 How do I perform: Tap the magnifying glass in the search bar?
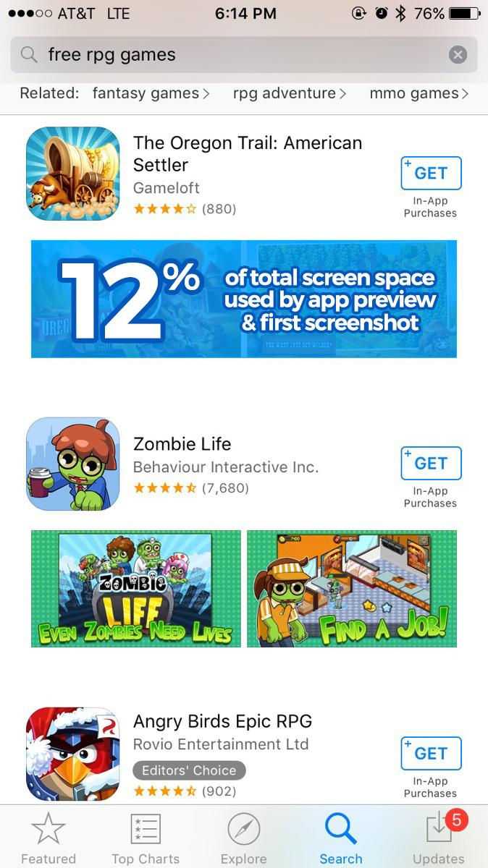pyautogui.click(x=29, y=54)
